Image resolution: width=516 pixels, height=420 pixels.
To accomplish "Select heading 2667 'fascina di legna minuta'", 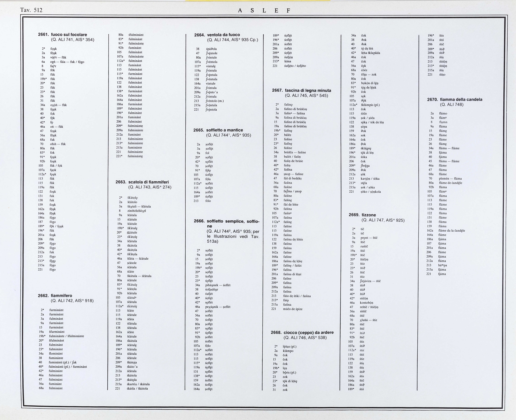I will coord(302,91).
